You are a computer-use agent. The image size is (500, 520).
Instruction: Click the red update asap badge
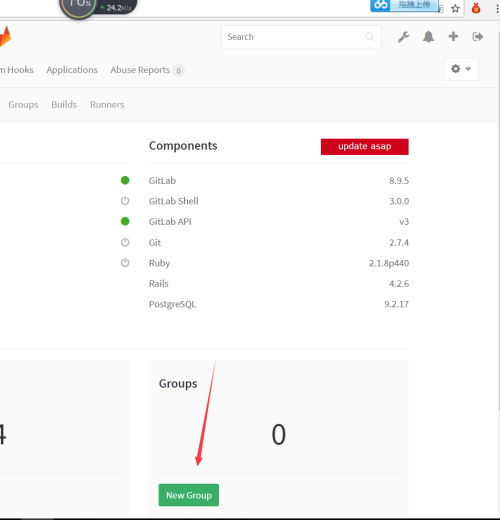coord(365,147)
